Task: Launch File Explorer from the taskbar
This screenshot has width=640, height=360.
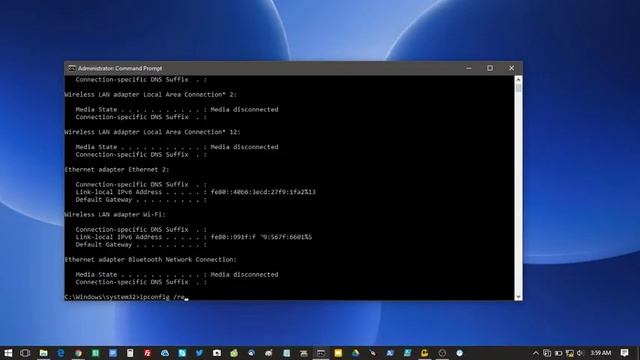Action: (43, 353)
